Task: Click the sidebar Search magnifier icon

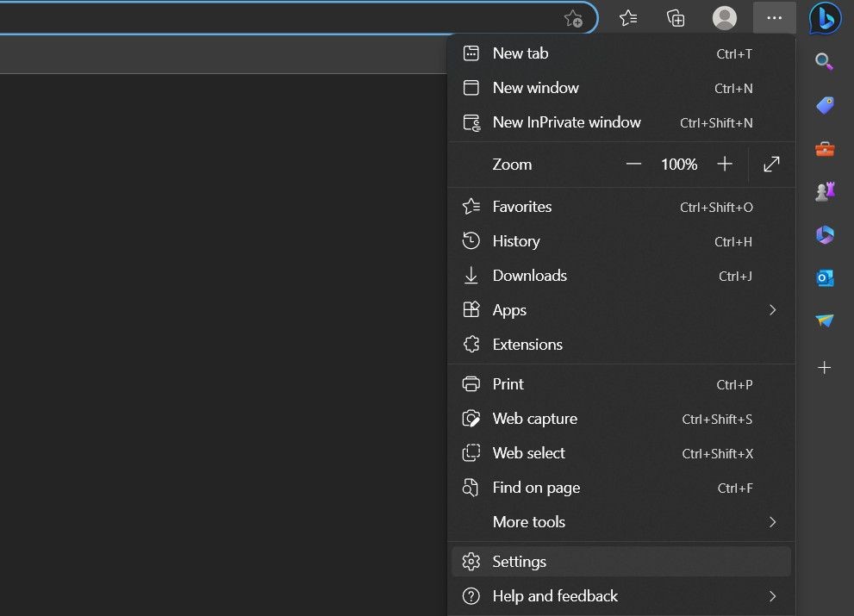Action: click(824, 61)
